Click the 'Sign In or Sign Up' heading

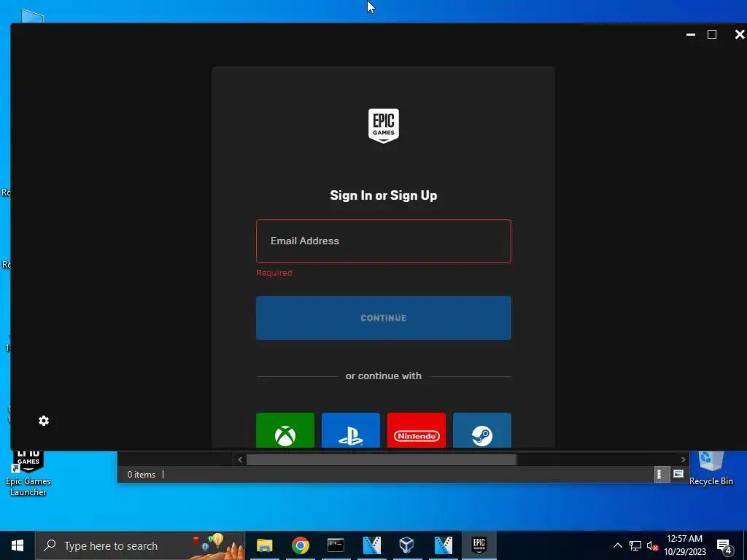[384, 195]
